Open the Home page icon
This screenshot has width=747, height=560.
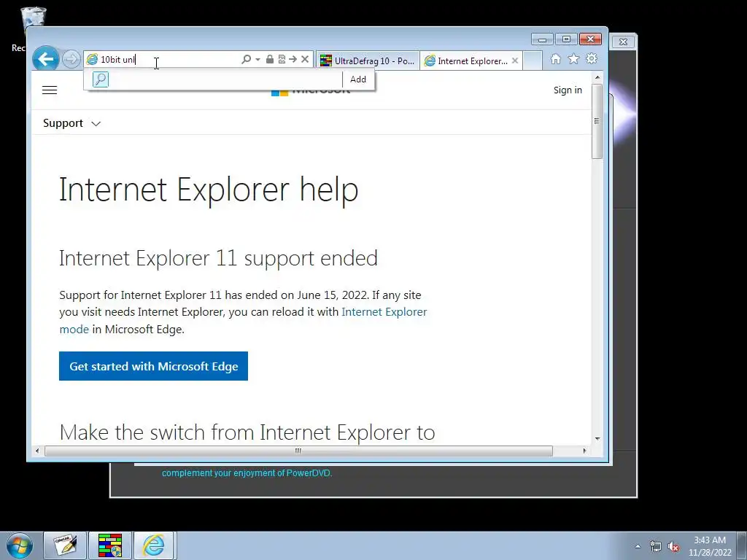[x=555, y=59]
